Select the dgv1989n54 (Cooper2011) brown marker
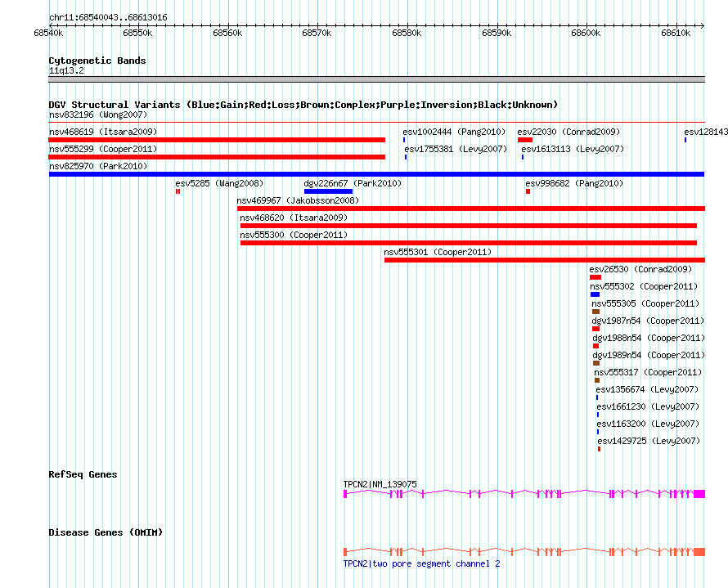The image size is (728, 588). pos(596,363)
